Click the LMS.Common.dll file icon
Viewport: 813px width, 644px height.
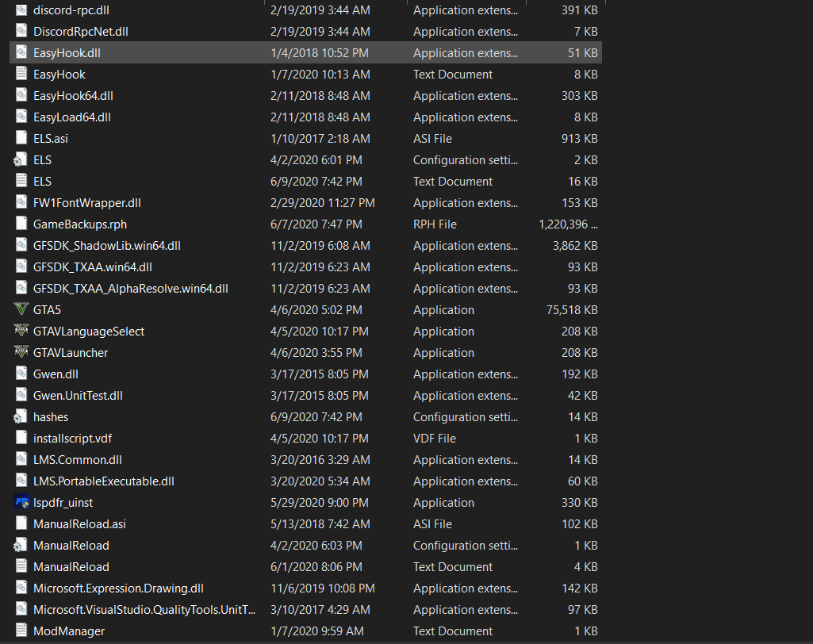click(x=21, y=459)
